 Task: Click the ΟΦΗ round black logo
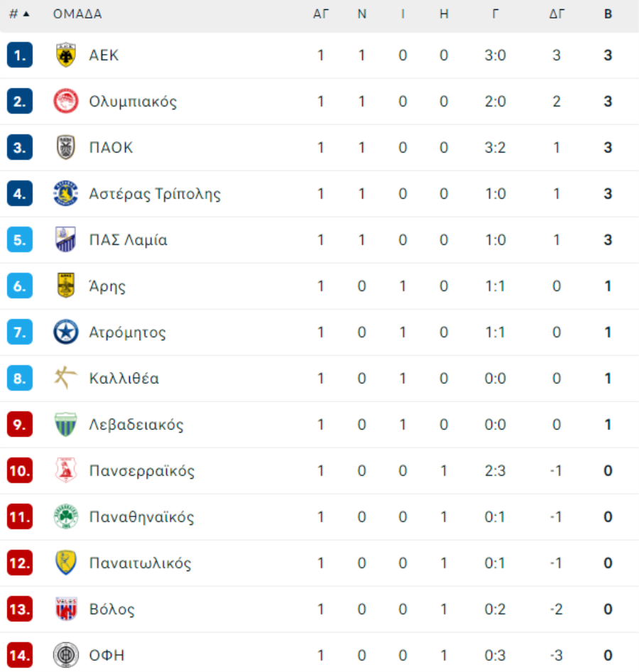tap(65, 655)
